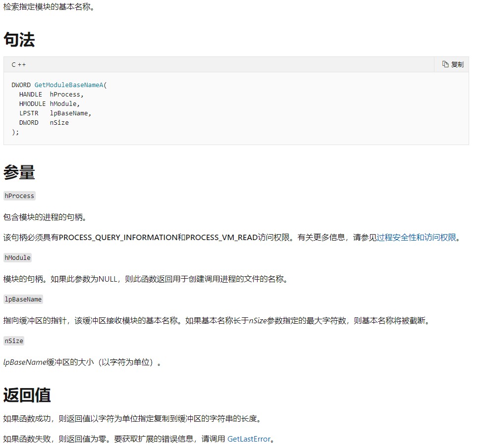The image size is (483, 448).
Task: Open the GetLastError link
Action: (249, 439)
